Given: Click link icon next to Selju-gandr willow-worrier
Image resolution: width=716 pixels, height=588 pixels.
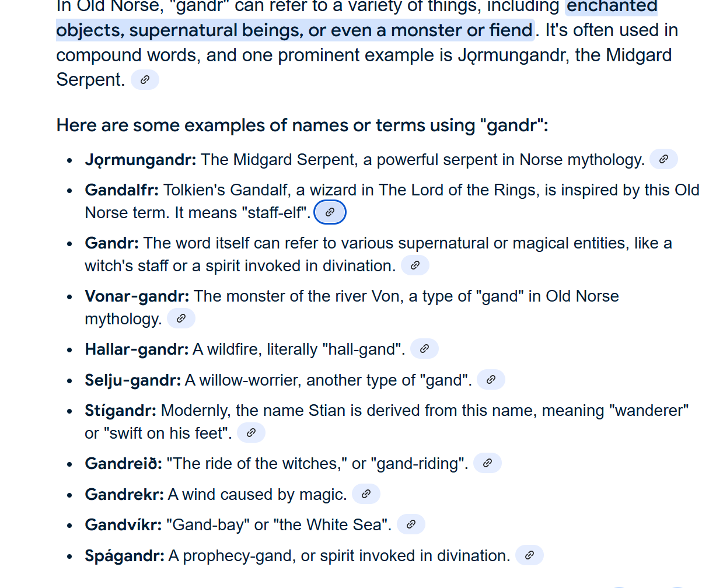Looking at the screenshot, I should [491, 380].
